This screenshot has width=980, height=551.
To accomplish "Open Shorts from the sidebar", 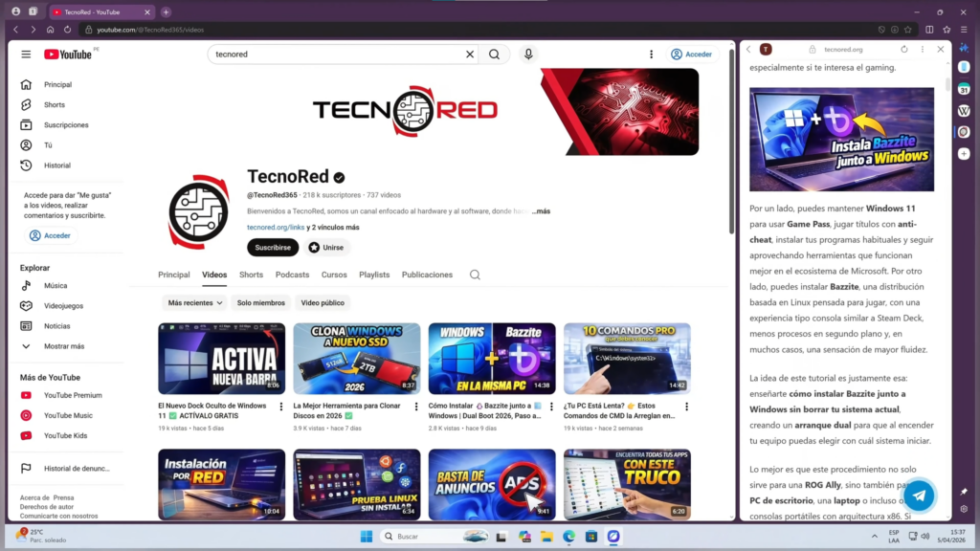I will [55, 105].
